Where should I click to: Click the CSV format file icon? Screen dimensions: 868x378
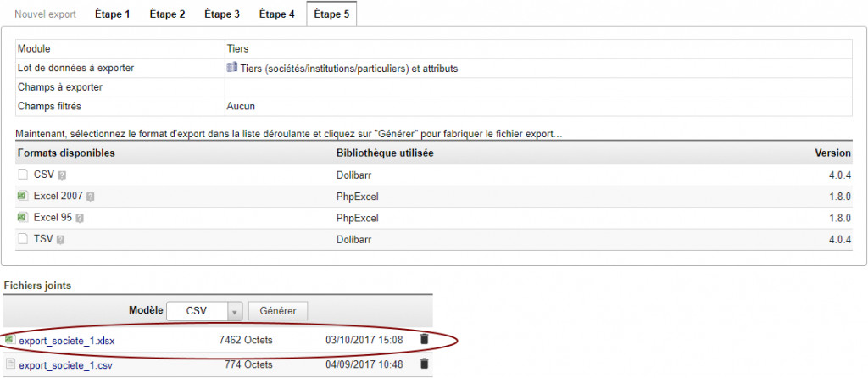pyautogui.click(x=23, y=175)
